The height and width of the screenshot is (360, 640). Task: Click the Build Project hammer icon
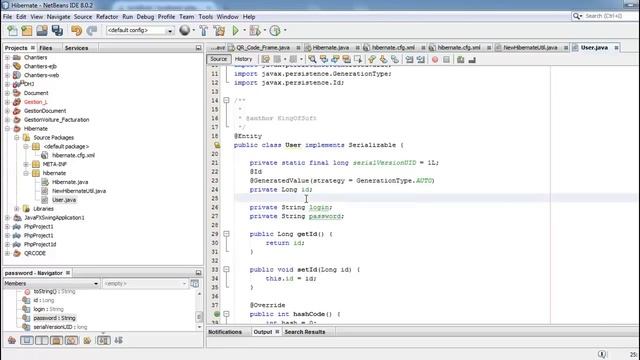pos(204,31)
